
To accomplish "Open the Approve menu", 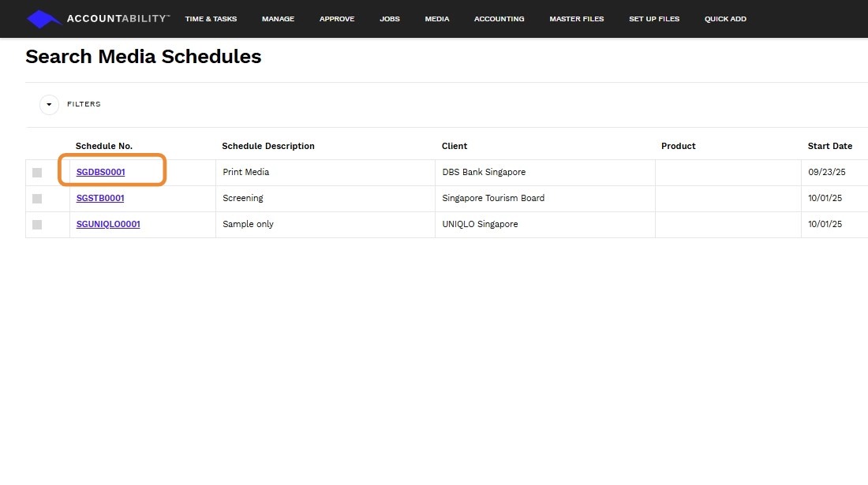I will coord(337,19).
